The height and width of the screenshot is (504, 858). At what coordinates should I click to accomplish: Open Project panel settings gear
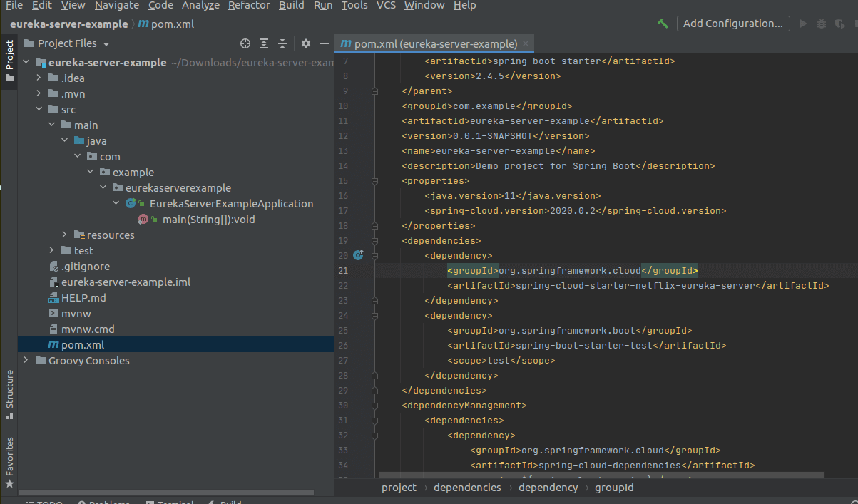point(306,43)
